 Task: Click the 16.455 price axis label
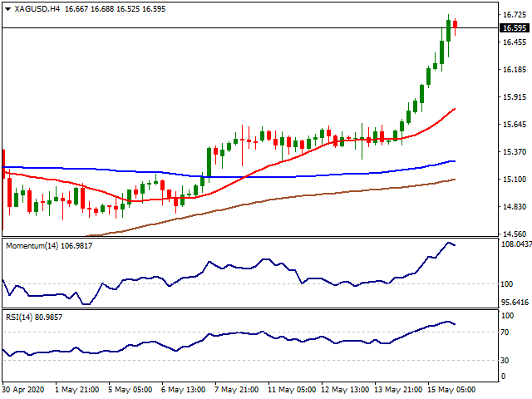(514, 42)
